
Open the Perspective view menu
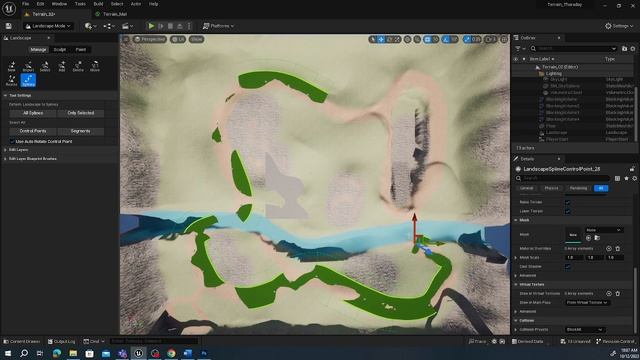pyautogui.click(x=150, y=39)
